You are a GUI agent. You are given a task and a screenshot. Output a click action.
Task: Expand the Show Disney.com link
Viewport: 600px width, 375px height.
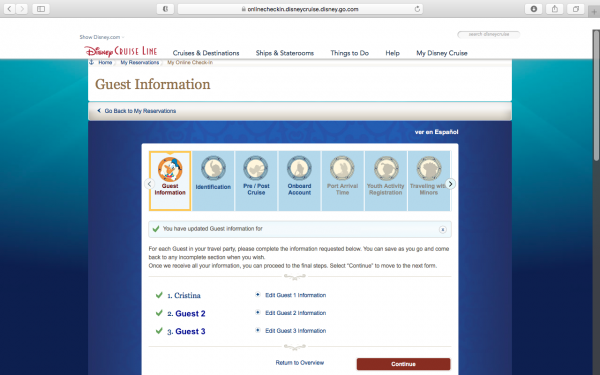tap(101, 37)
